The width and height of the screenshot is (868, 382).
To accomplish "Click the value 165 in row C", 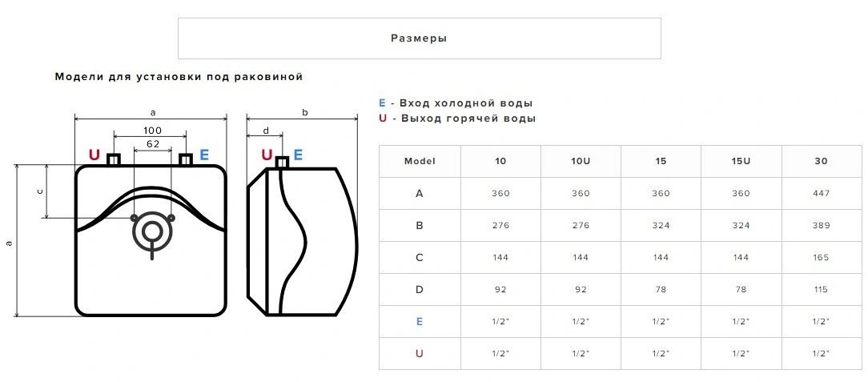I will tap(821, 257).
